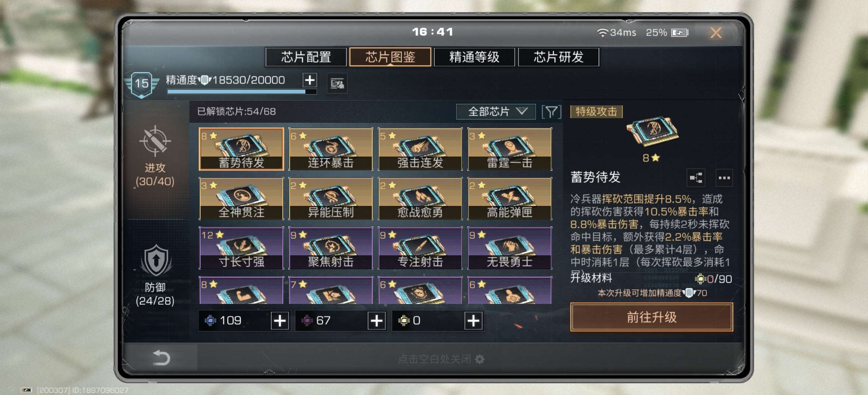868x395 pixels.
Task: Expand the 全部芯片 dropdown
Action: [496, 112]
